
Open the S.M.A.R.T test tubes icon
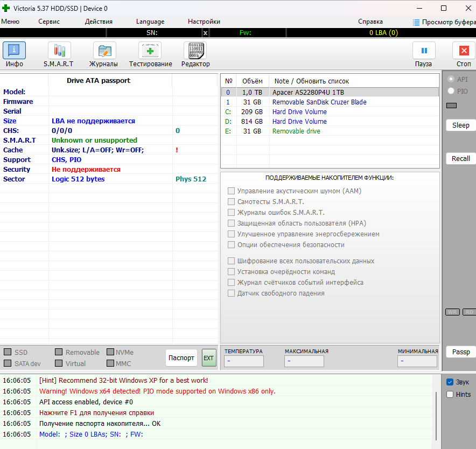59,51
